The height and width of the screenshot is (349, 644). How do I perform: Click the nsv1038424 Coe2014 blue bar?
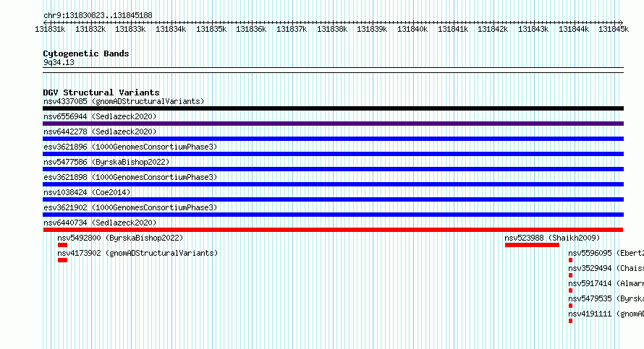coord(333,199)
